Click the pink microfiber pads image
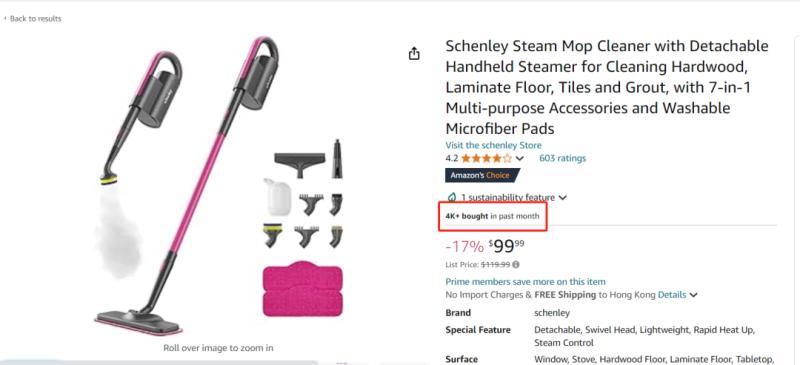The image size is (800, 365). pos(302,288)
